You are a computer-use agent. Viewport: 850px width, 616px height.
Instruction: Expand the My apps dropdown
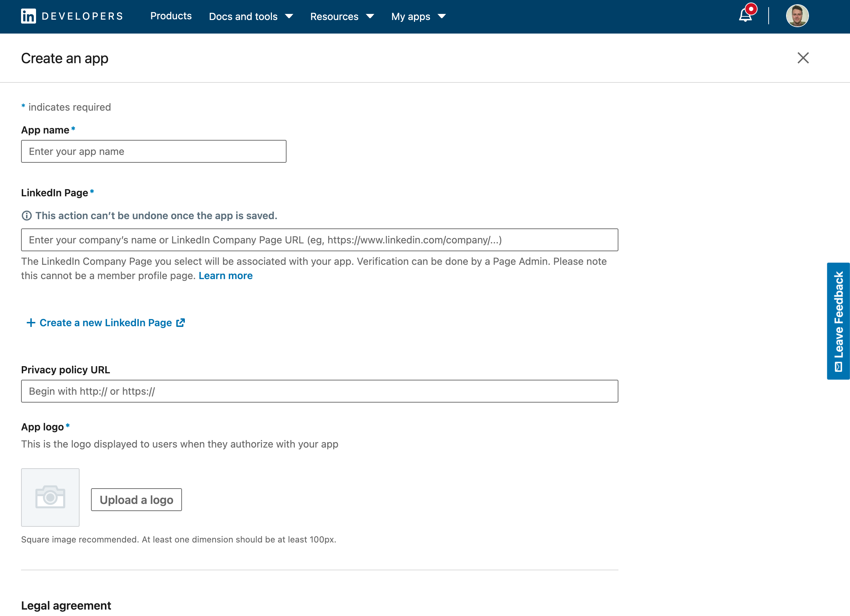pyautogui.click(x=419, y=16)
